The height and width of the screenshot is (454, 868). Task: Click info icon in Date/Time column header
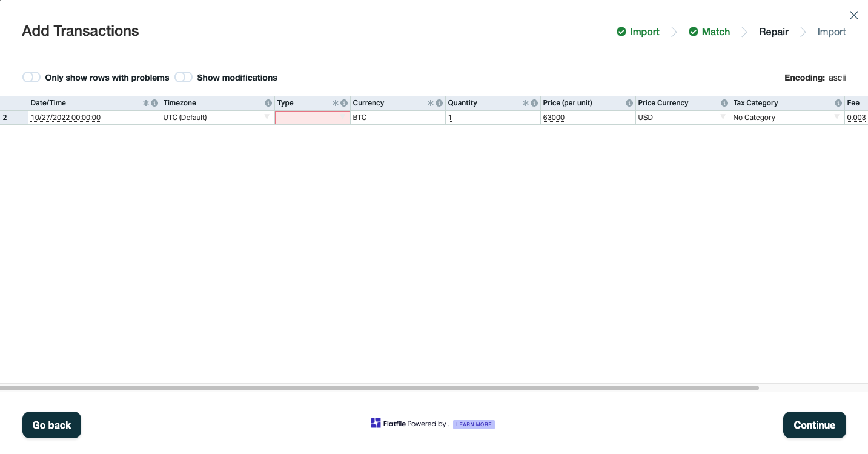[154, 103]
